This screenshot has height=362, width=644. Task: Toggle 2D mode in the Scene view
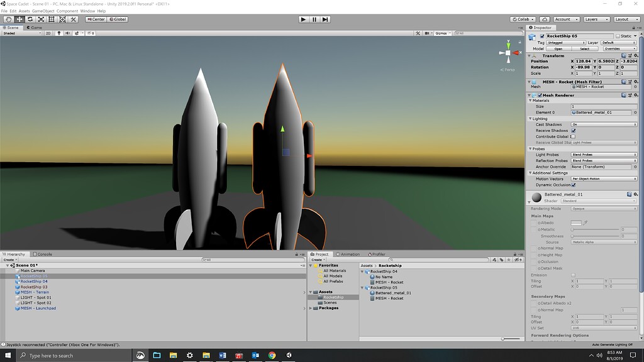coord(48,33)
